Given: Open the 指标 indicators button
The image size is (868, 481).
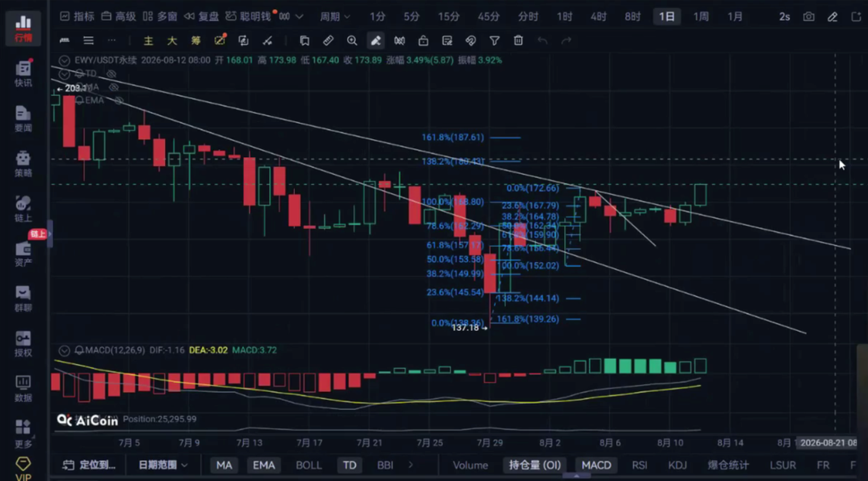Looking at the screenshot, I should 77,17.
